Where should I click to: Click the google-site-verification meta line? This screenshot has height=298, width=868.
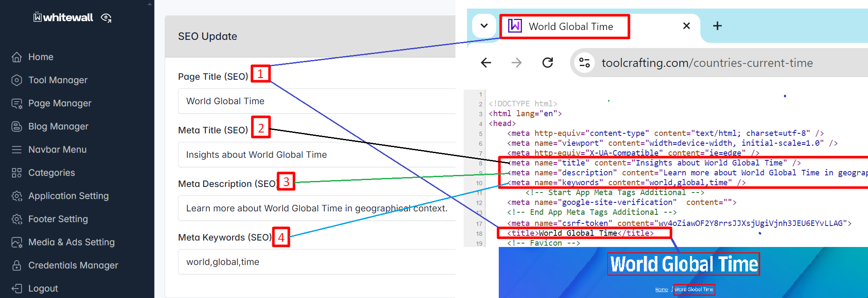[x=622, y=202]
